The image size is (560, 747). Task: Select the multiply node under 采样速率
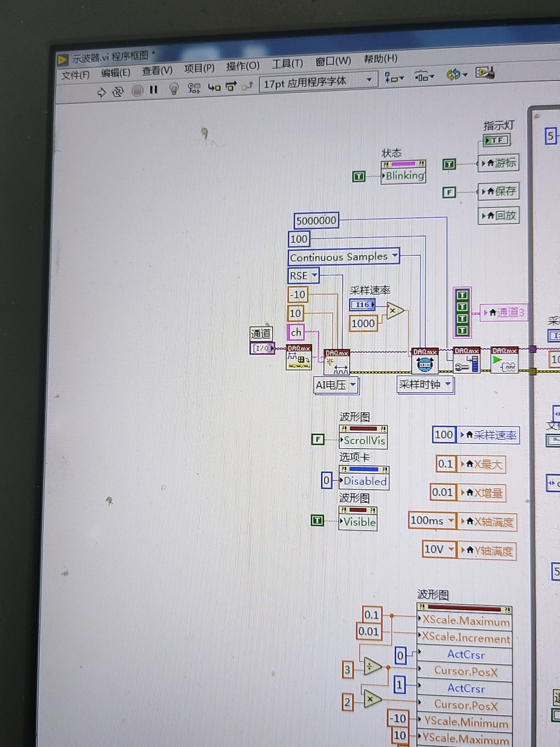click(395, 311)
